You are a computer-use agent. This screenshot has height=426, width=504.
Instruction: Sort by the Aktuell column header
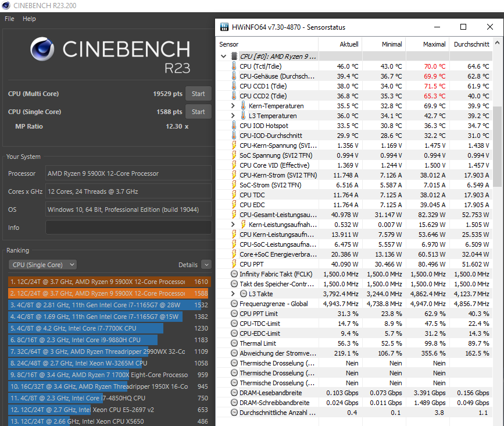[x=340, y=44]
